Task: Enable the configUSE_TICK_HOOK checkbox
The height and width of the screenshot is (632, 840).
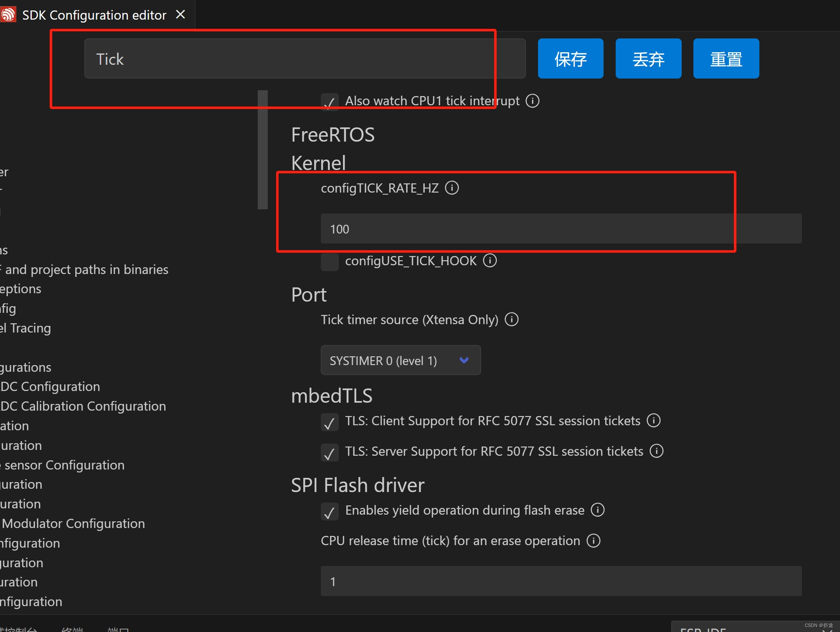Action: click(x=330, y=262)
